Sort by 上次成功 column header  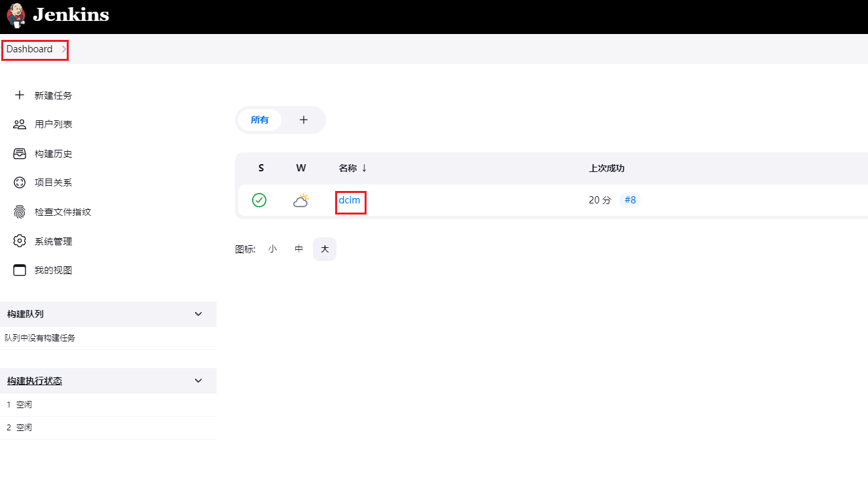(x=607, y=168)
